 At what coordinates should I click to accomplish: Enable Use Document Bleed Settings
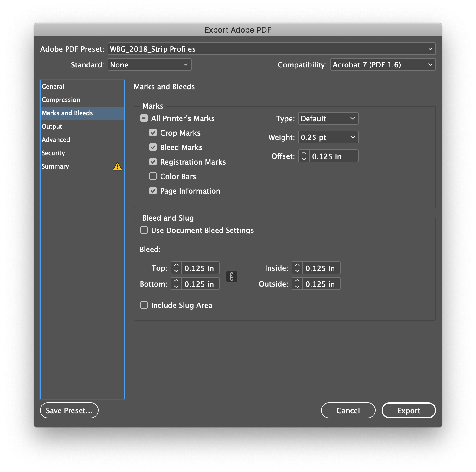pos(144,230)
